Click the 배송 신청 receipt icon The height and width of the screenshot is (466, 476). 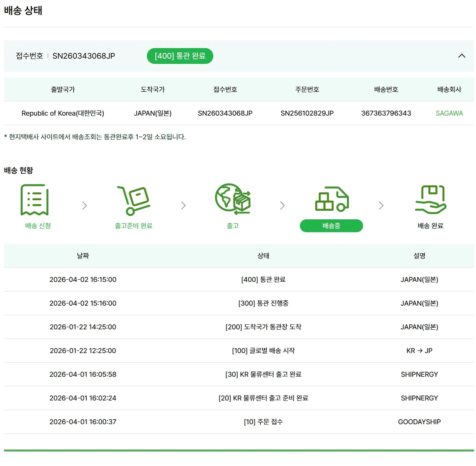click(x=35, y=200)
